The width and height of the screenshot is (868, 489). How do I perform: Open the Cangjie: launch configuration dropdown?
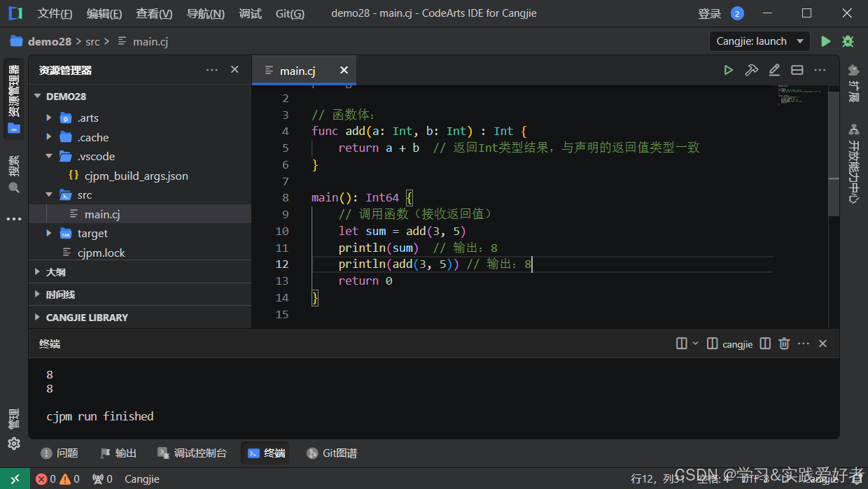pos(759,41)
